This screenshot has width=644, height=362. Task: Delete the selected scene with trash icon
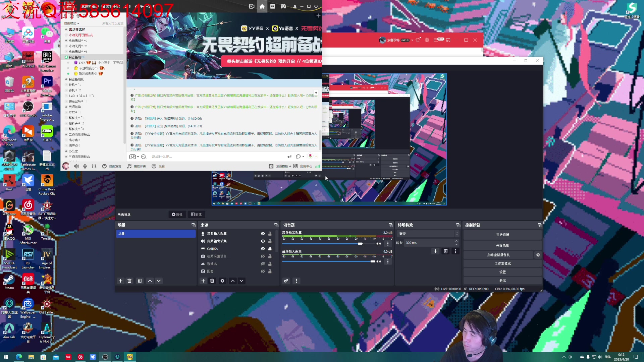[129, 281]
